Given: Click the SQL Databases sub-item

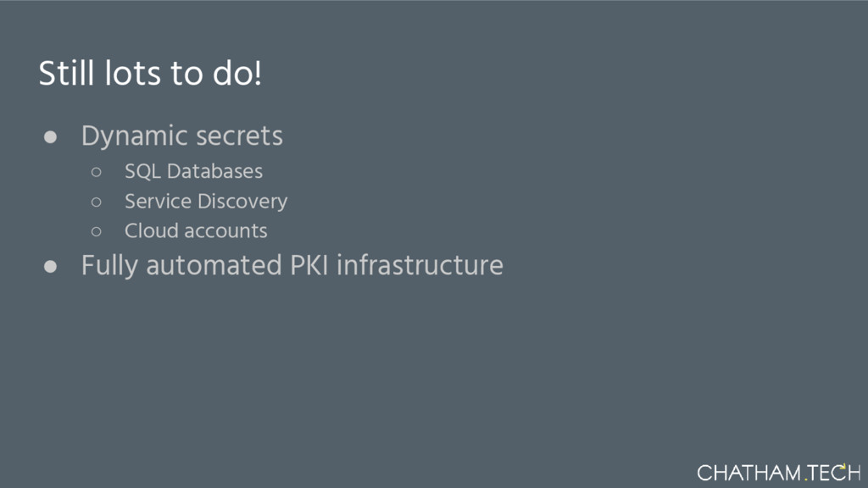Looking at the screenshot, I should pyautogui.click(x=193, y=171).
